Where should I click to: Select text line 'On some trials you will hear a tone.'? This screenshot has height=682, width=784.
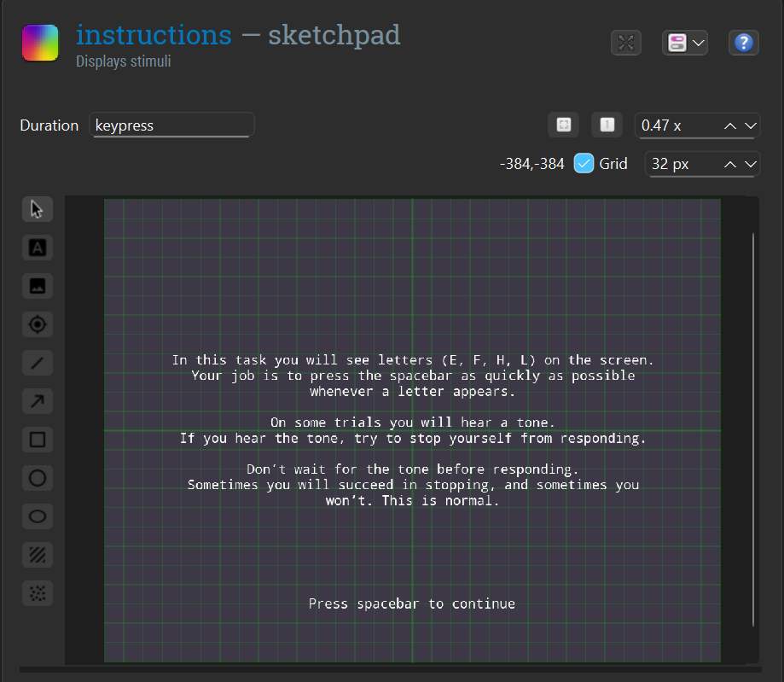tap(413, 423)
